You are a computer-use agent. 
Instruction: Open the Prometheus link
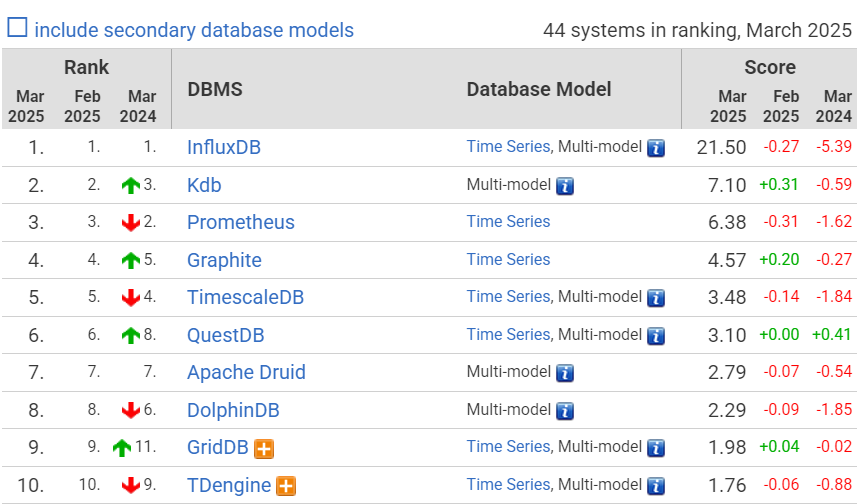click(x=240, y=222)
